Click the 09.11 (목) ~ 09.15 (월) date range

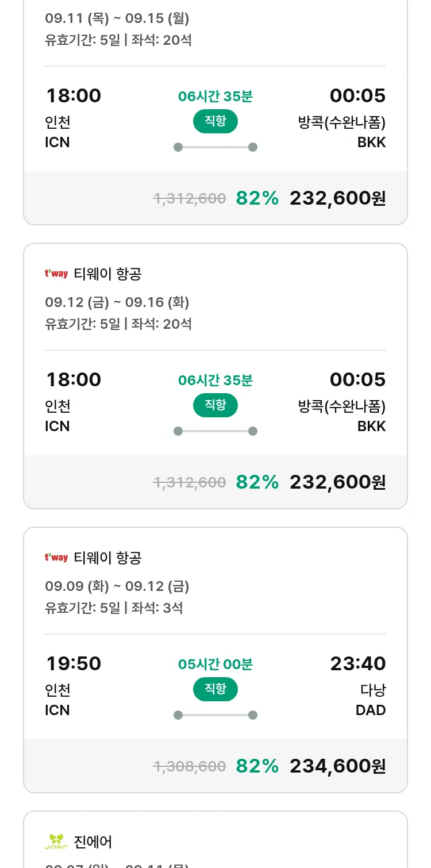pos(117,18)
